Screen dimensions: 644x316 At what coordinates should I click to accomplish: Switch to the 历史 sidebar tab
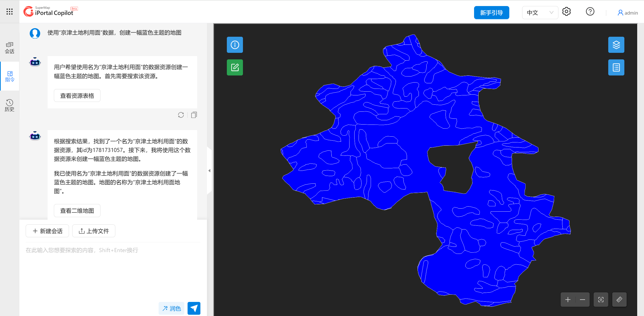click(10, 105)
